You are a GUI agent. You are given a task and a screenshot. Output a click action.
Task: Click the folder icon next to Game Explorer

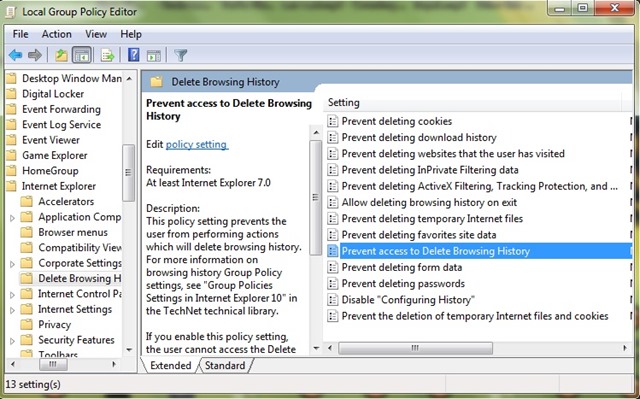click(x=11, y=155)
